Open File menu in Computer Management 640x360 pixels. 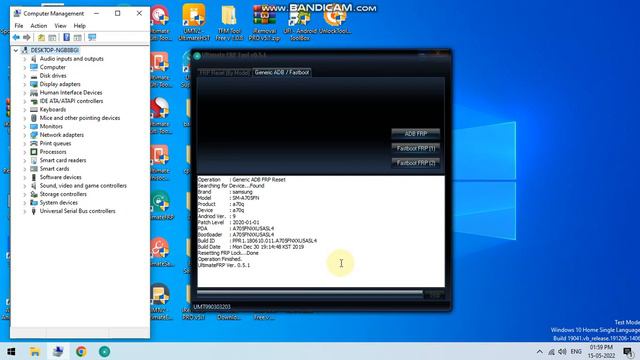pyautogui.click(x=19, y=26)
